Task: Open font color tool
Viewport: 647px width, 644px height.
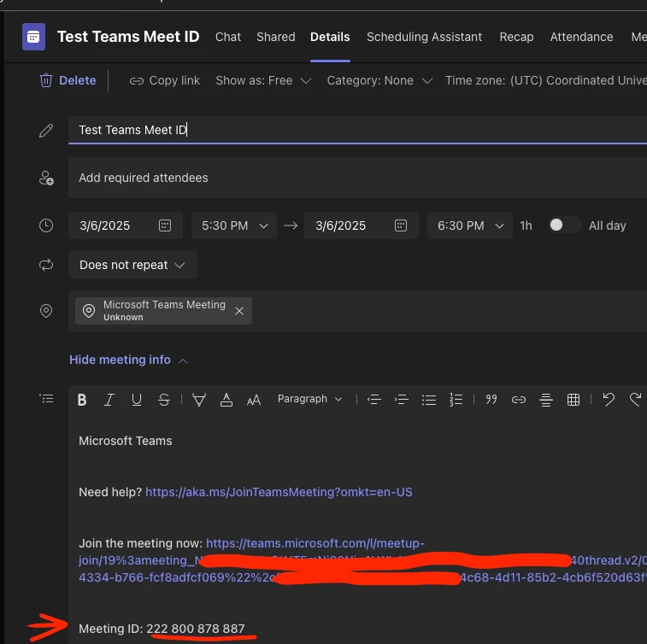Action: 226,400
